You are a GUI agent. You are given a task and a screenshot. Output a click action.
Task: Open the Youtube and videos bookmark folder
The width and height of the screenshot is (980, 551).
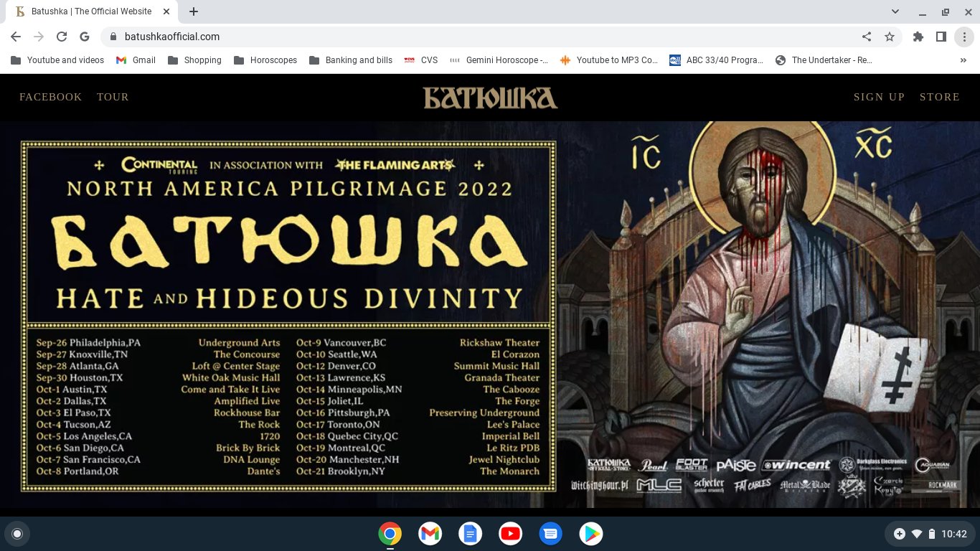coord(57,60)
